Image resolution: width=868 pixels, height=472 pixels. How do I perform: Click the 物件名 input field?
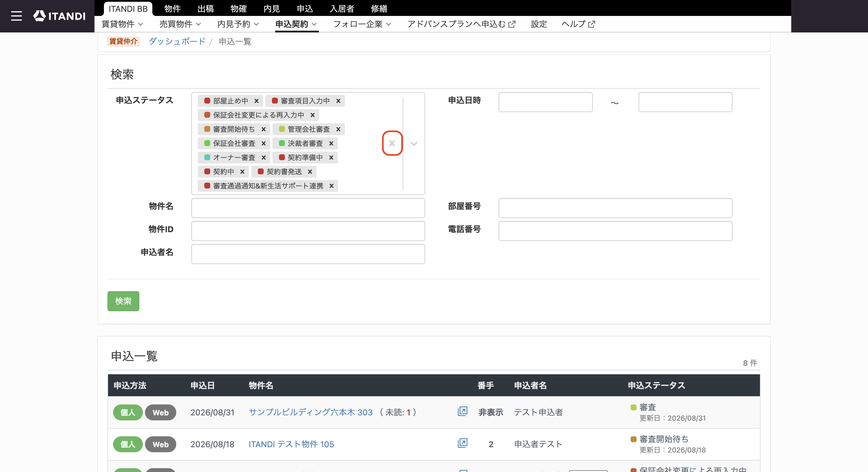pos(308,208)
